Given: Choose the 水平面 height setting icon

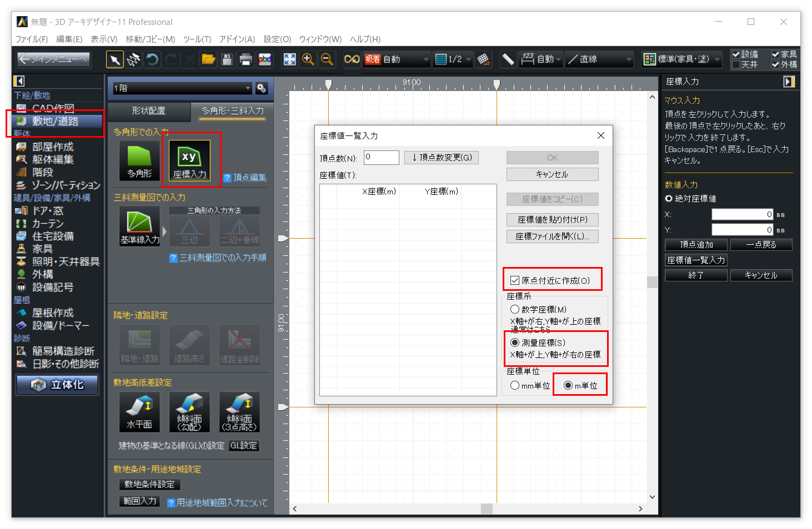Looking at the screenshot, I should 139,411.
